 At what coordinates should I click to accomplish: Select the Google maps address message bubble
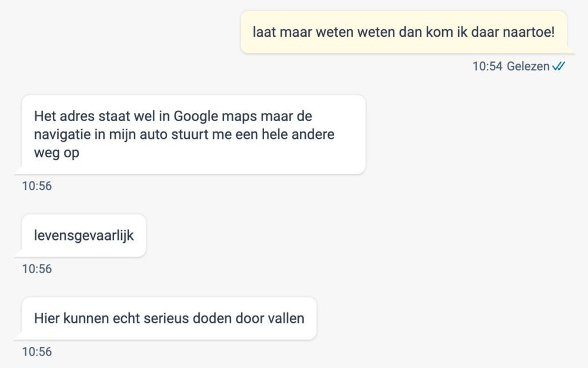click(194, 134)
